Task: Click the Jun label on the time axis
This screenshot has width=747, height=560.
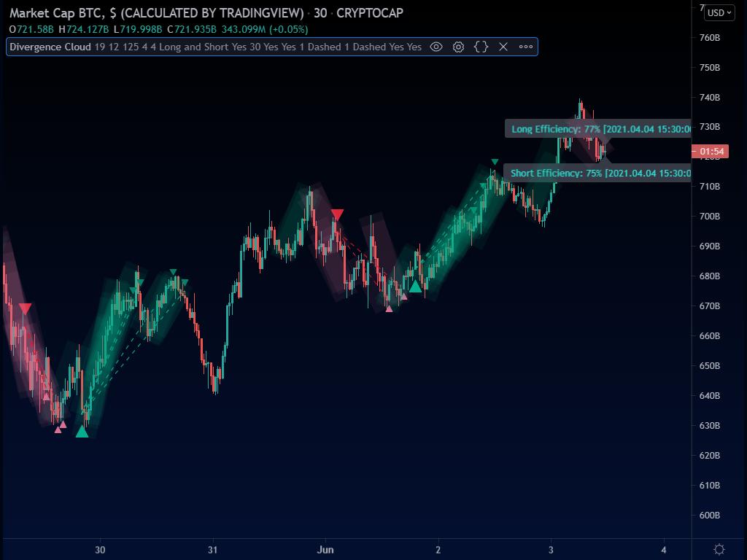Action: click(x=325, y=550)
